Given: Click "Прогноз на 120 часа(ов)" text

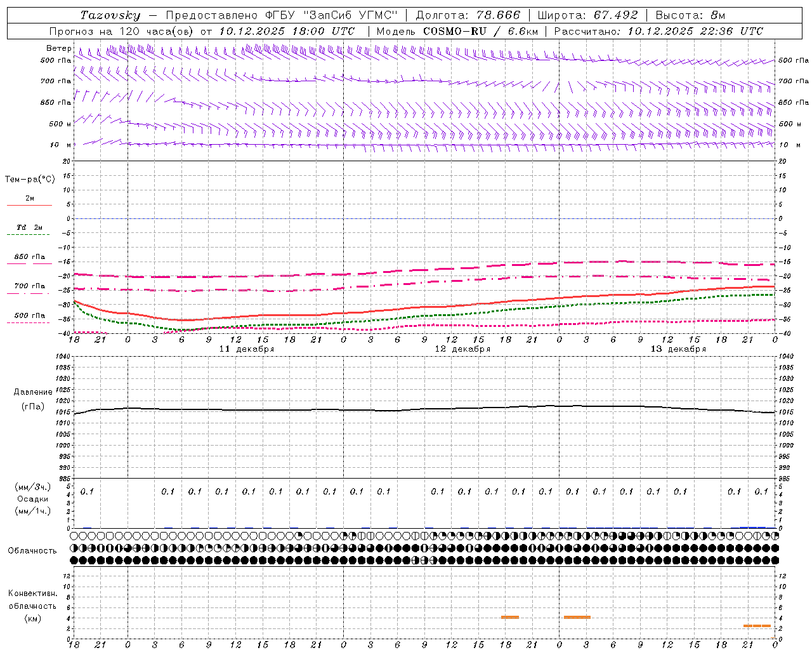Looking at the screenshot, I should point(121,31).
